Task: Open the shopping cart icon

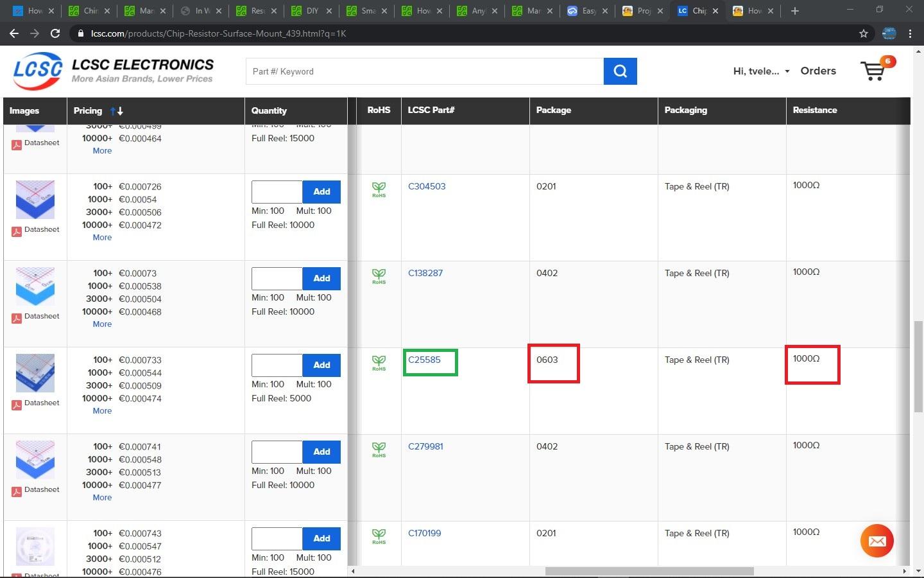Action: (x=874, y=70)
